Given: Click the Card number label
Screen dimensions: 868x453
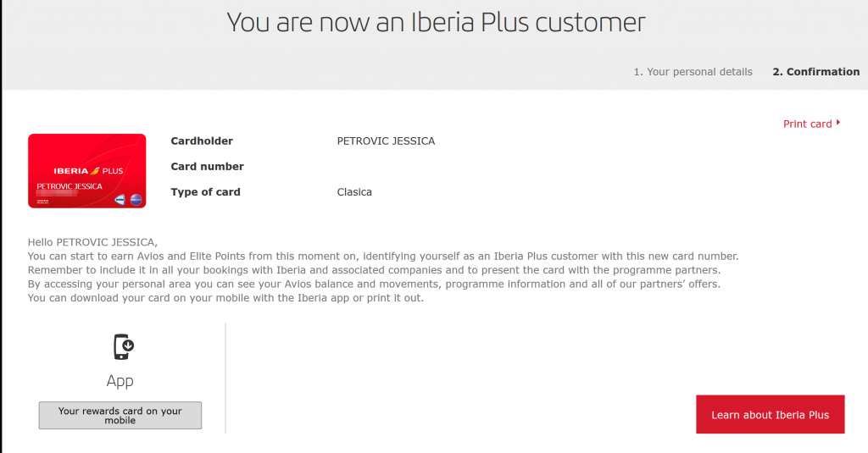Looking at the screenshot, I should (x=207, y=167).
